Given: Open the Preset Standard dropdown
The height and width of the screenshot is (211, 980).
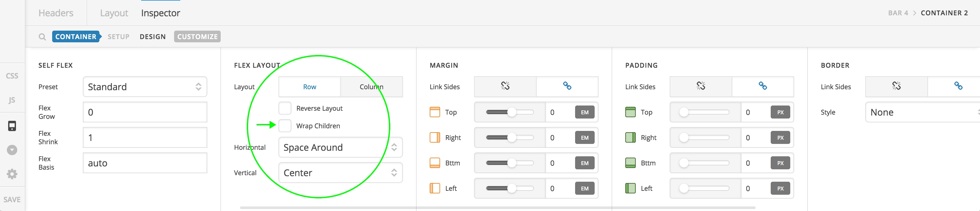Looking at the screenshot, I should pos(145,87).
